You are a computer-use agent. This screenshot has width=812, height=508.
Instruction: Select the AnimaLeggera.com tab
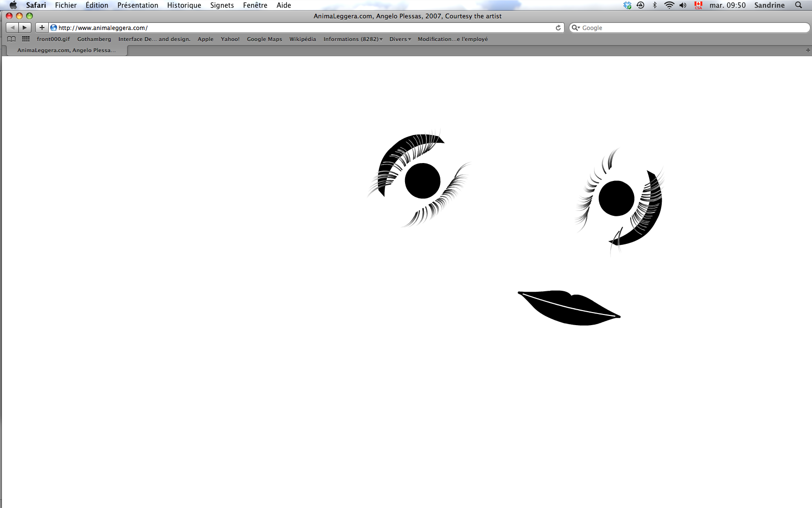coord(67,50)
